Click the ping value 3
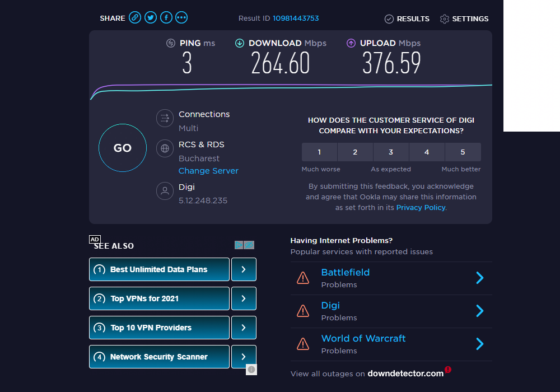 click(x=187, y=63)
